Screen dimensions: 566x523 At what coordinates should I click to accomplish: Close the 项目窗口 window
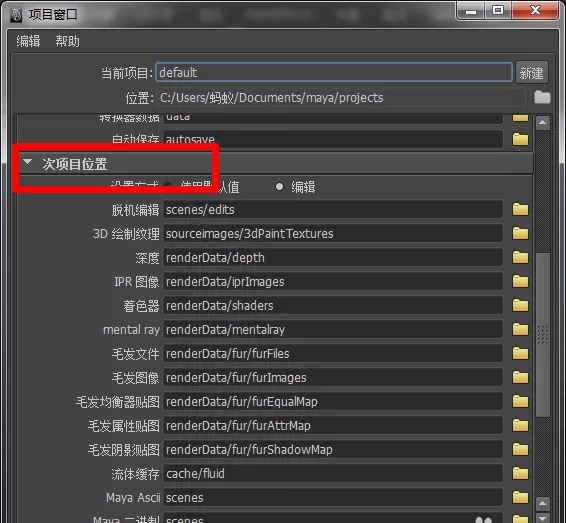coord(535,10)
